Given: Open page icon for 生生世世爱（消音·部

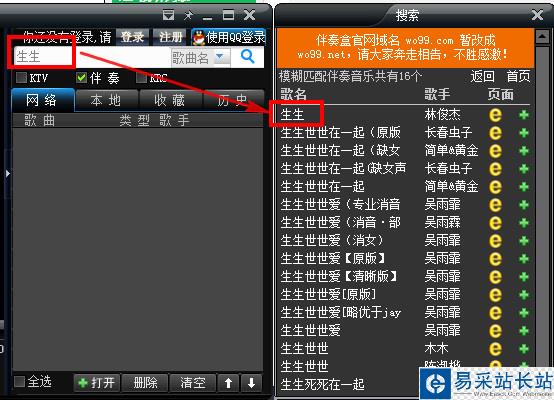Looking at the screenshot, I should coord(495,223).
